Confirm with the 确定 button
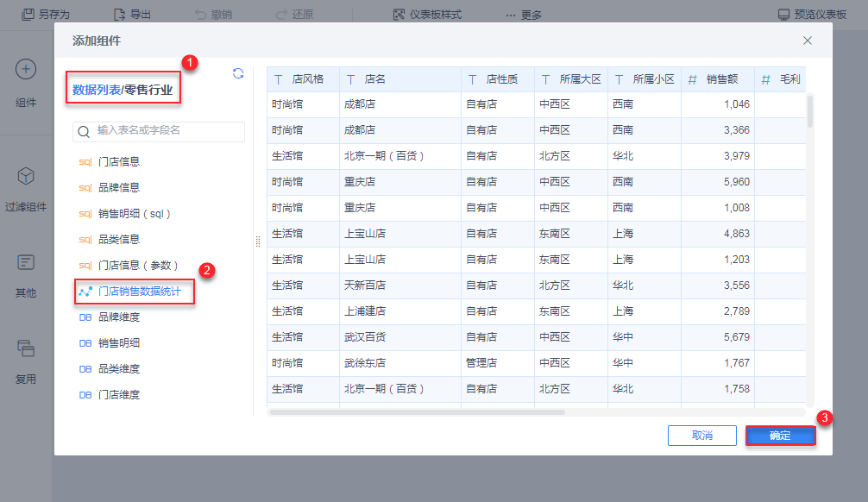Image resolution: width=868 pixels, height=502 pixels. (781, 436)
